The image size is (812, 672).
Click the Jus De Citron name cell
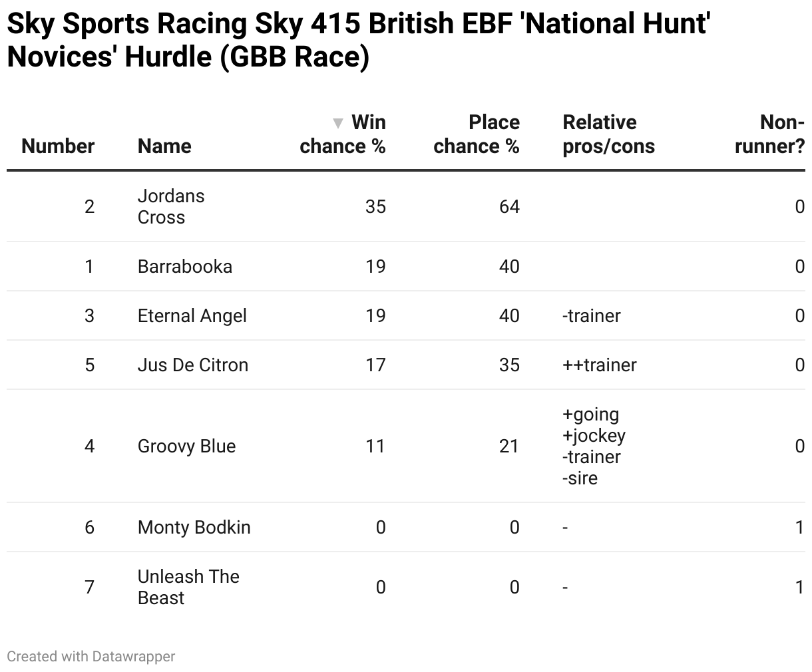(x=193, y=365)
